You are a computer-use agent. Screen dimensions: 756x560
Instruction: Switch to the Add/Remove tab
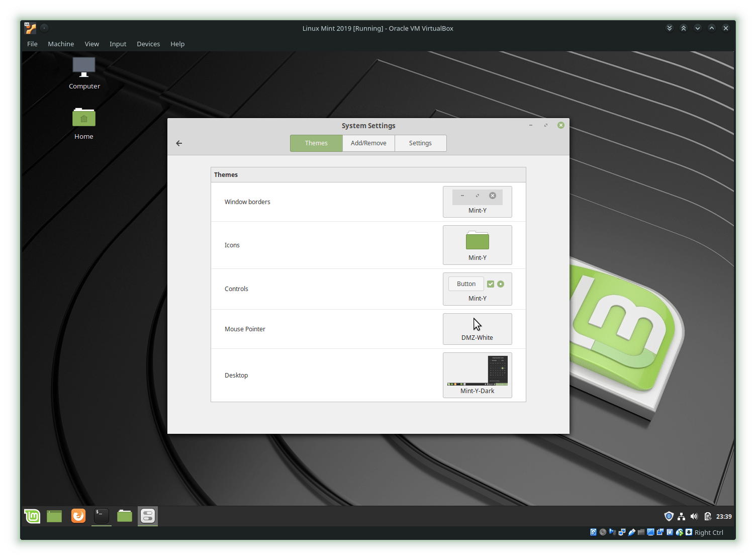368,143
